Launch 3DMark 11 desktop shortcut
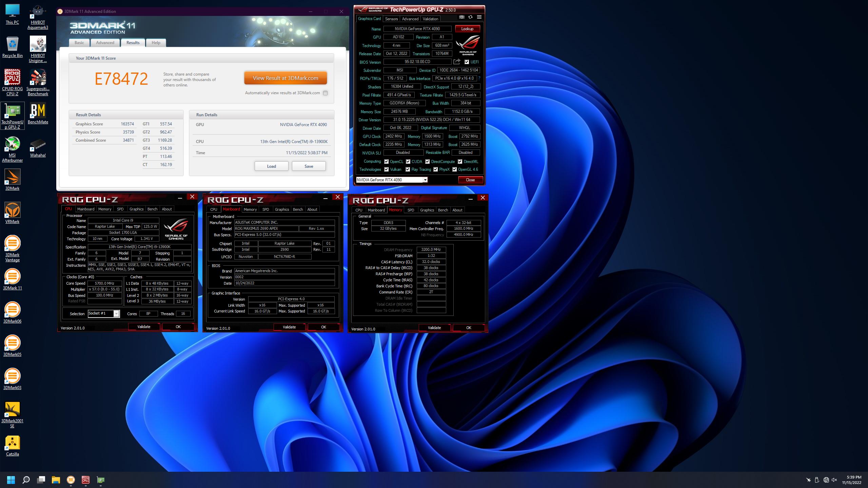This screenshot has height=488, width=868. pos(13,280)
